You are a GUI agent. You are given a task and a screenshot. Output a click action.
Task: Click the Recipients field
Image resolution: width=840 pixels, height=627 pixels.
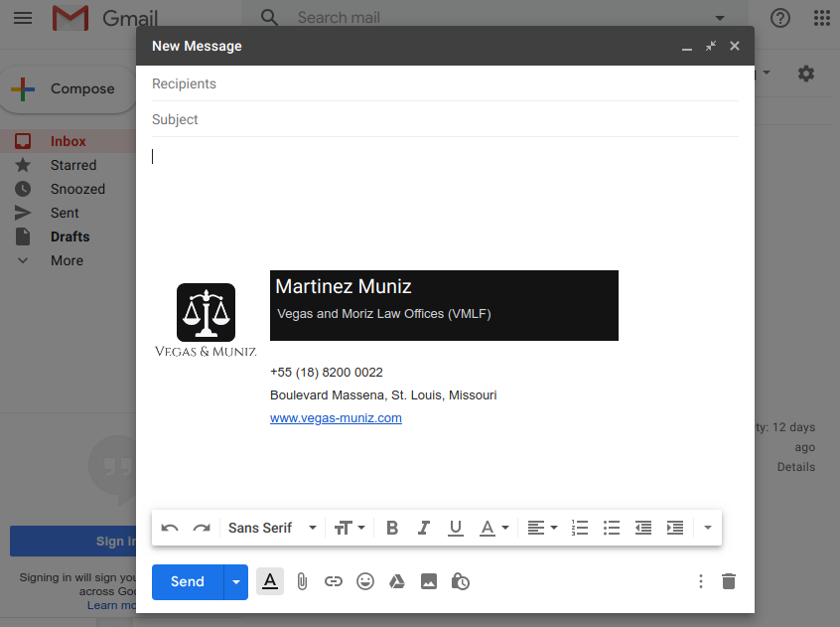pyautogui.click(x=445, y=84)
